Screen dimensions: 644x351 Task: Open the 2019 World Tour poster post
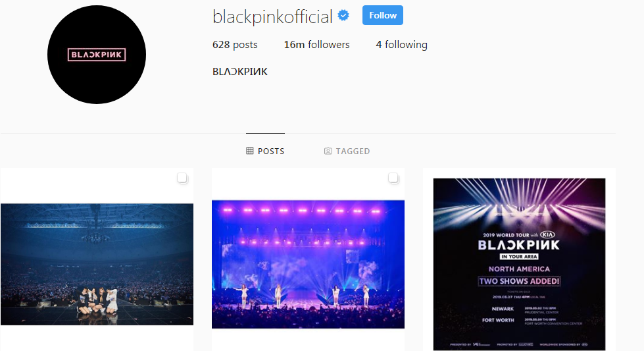point(519,264)
